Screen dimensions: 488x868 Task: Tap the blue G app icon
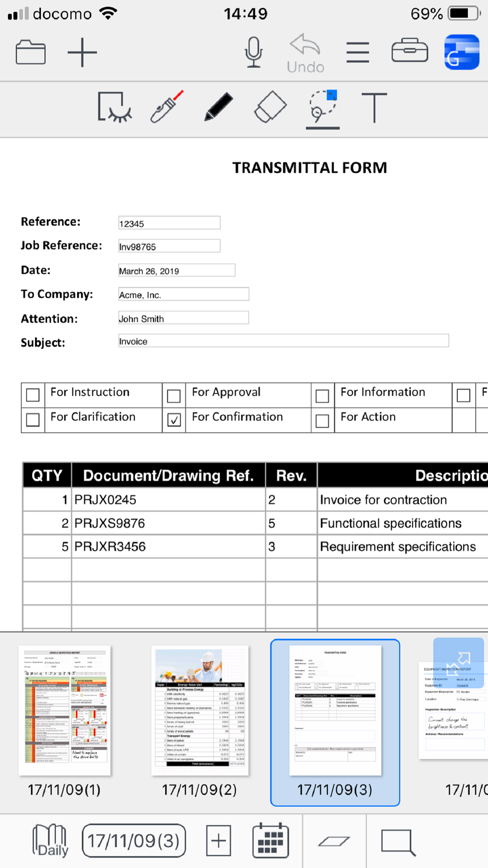(462, 52)
